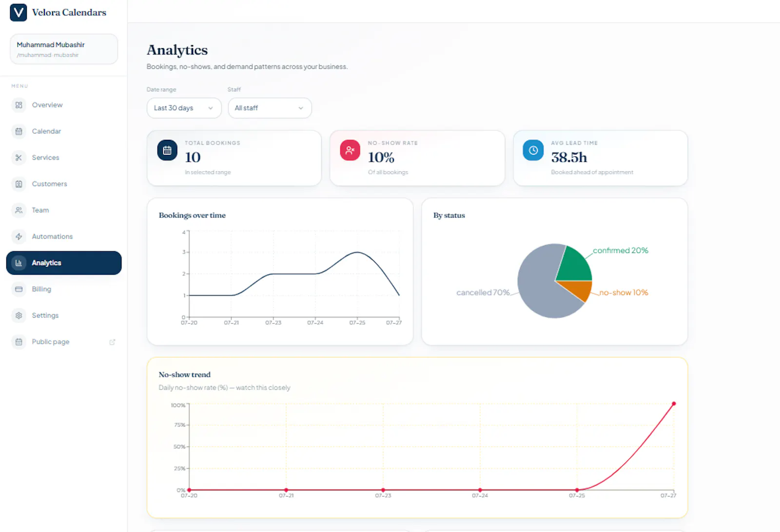Click the Velora Calendars logo icon
780x532 pixels.
(x=19, y=12)
